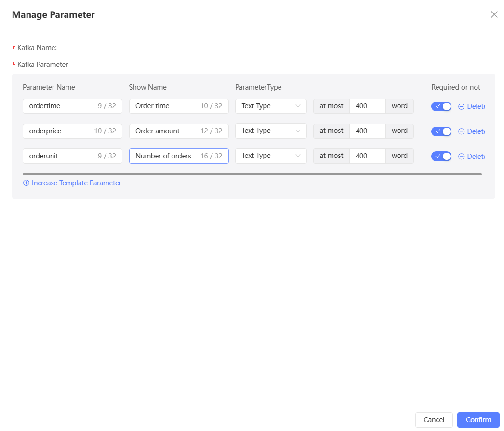Click Delete icon for orderprice row
Viewport: 504px width, 431px height.
(461, 131)
